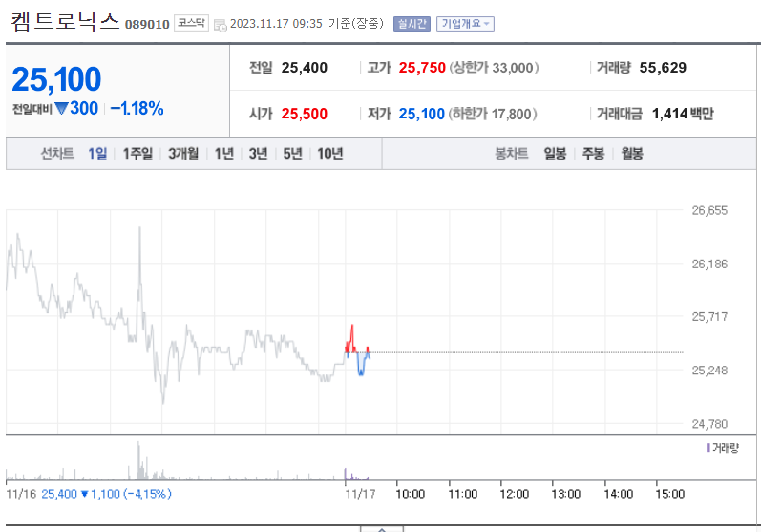Show the 10년 line chart
This screenshot has height=532, width=761.
pos(330,154)
